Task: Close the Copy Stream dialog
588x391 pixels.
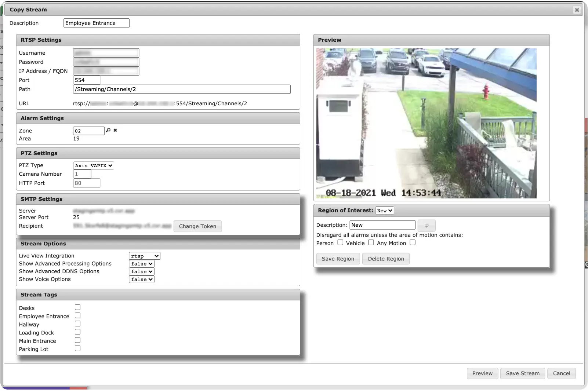Action: (577, 10)
